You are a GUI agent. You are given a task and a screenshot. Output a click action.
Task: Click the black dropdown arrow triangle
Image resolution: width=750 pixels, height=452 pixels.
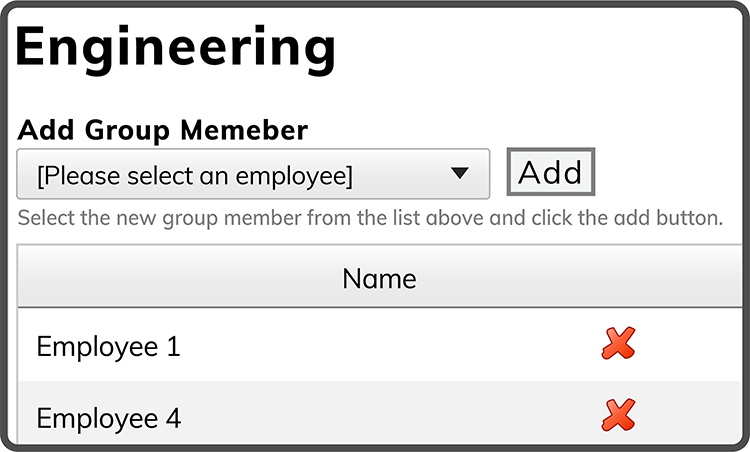click(x=460, y=173)
